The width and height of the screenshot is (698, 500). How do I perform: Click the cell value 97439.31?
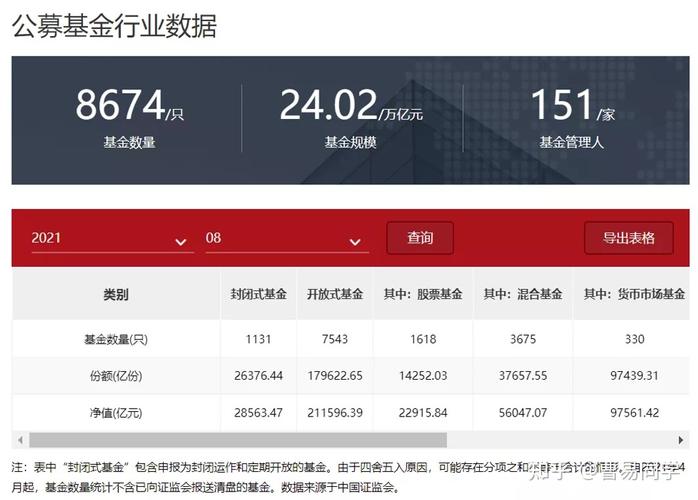634,376
